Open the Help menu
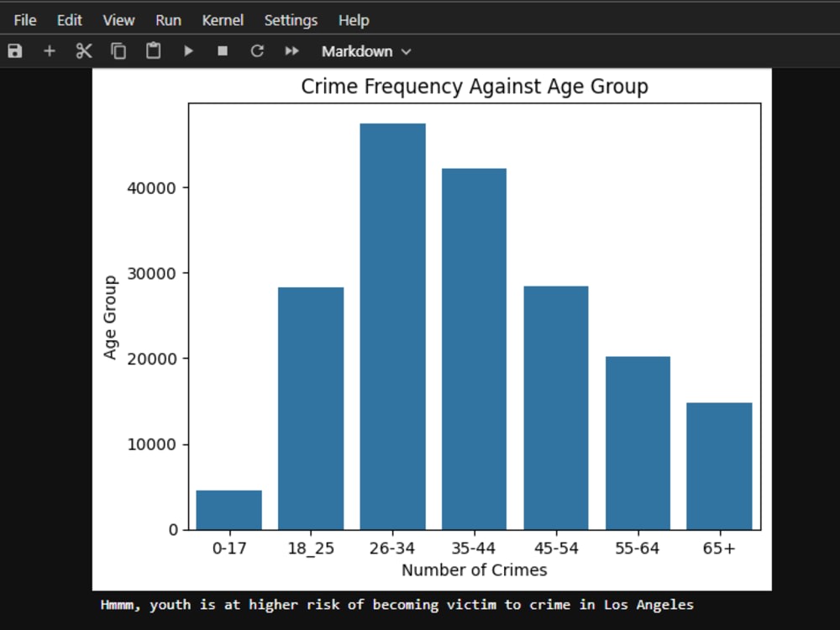840x630 pixels. pyautogui.click(x=354, y=20)
